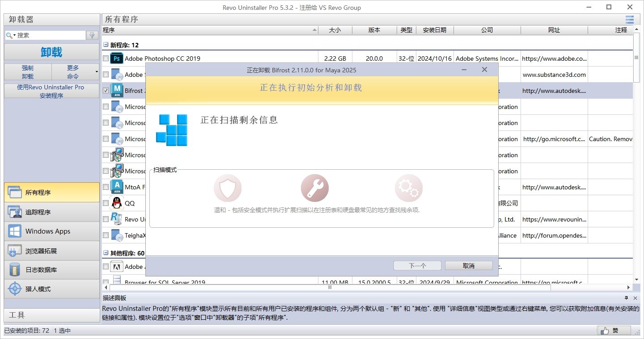Viewport: 644px width, 339px height.
Task: Open Windows Apps in the sidebar
Action: point(51,231)
